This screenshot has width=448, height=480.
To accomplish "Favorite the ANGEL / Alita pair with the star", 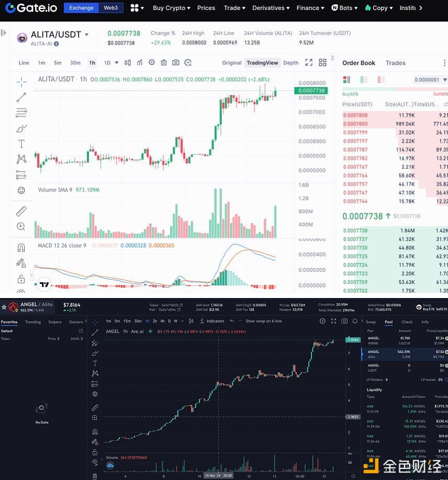I will coord(4,307).
